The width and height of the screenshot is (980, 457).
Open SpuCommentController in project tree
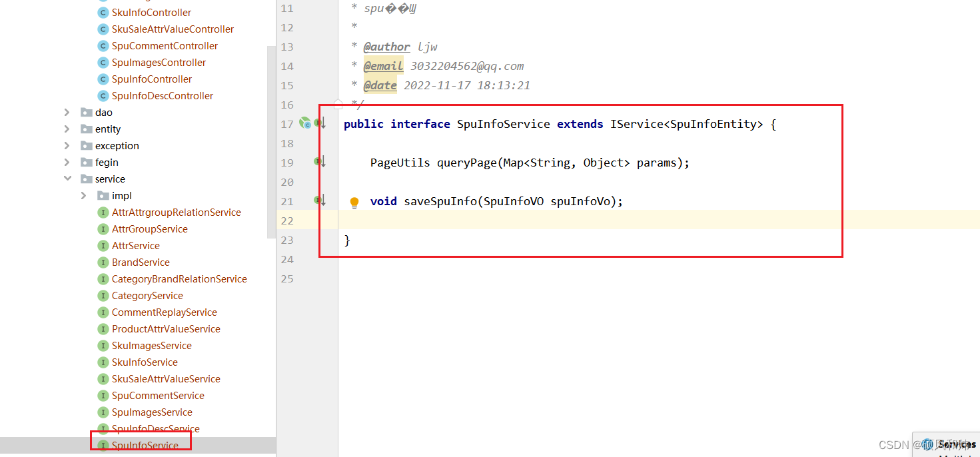click(x=165, y=46)
